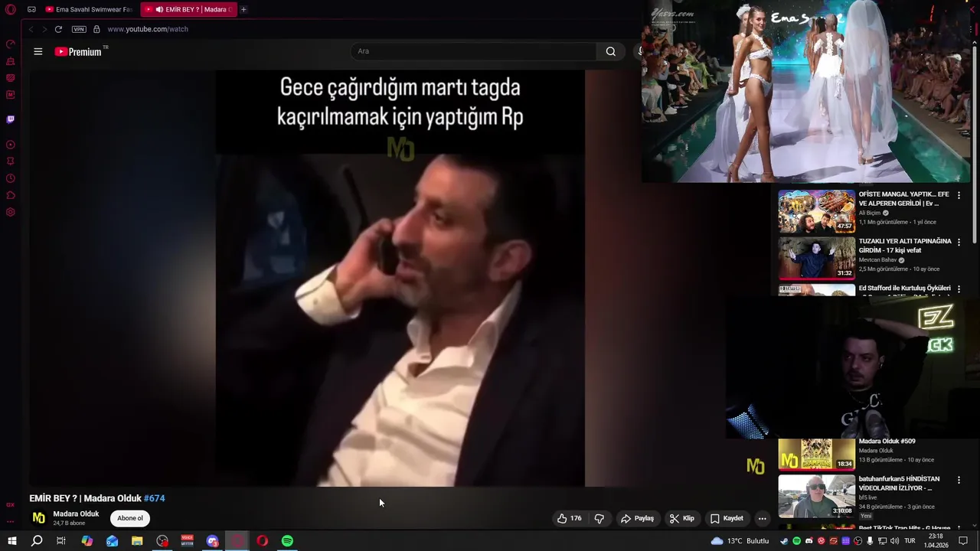Dislike the video thumbs-down button
The width and height of the screenshot is (980, 551).
pos(599,518)
